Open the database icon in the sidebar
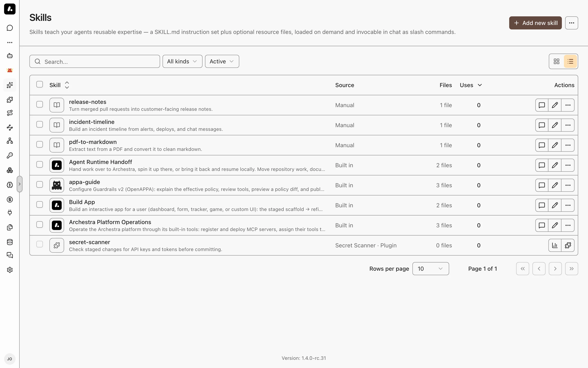 10,242
